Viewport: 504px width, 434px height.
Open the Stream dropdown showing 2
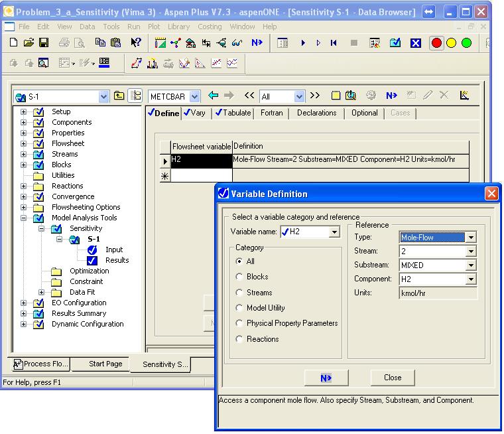471,252
